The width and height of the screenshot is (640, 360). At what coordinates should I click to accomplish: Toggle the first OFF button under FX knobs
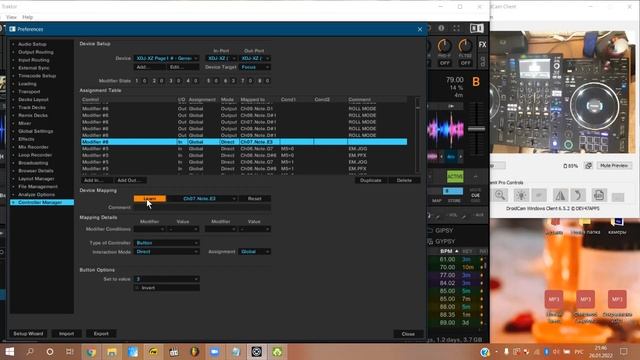444,63
